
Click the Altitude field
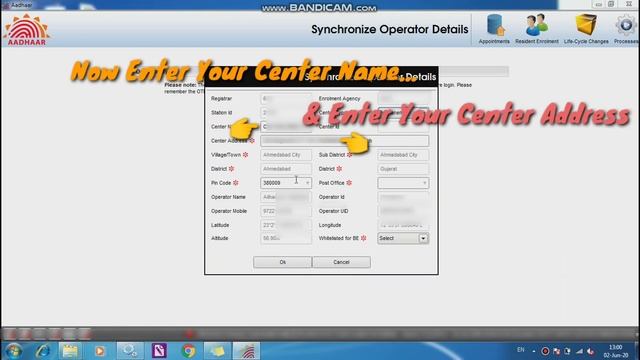click(286, 238)
